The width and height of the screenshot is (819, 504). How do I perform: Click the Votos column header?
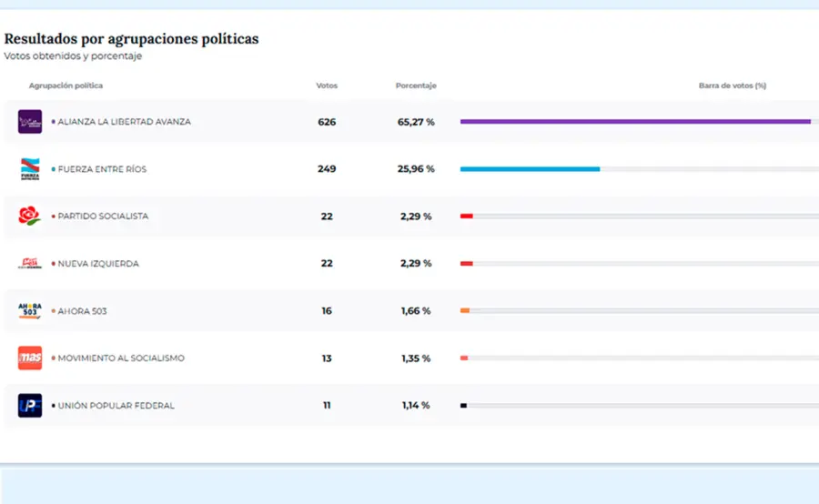327,86
